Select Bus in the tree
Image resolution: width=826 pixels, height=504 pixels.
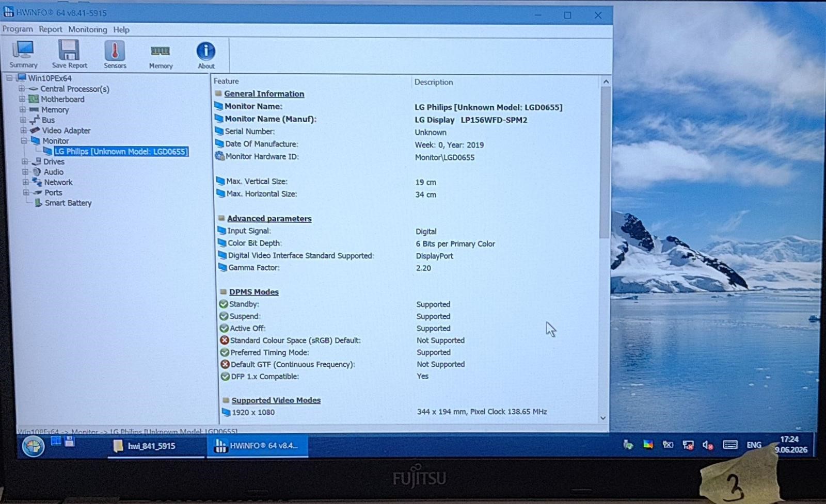(49, 120)
